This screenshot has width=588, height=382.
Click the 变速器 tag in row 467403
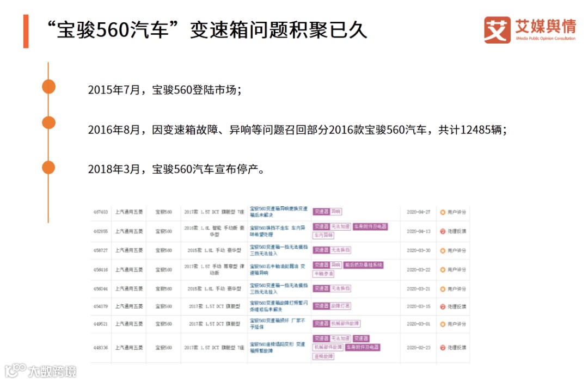click(321, 212)
